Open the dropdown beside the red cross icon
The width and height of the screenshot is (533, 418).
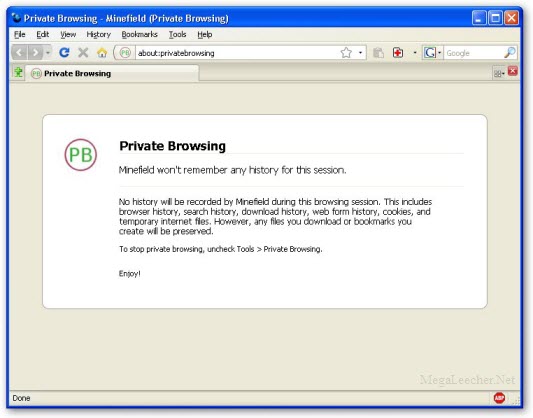(x=415, y=53)
